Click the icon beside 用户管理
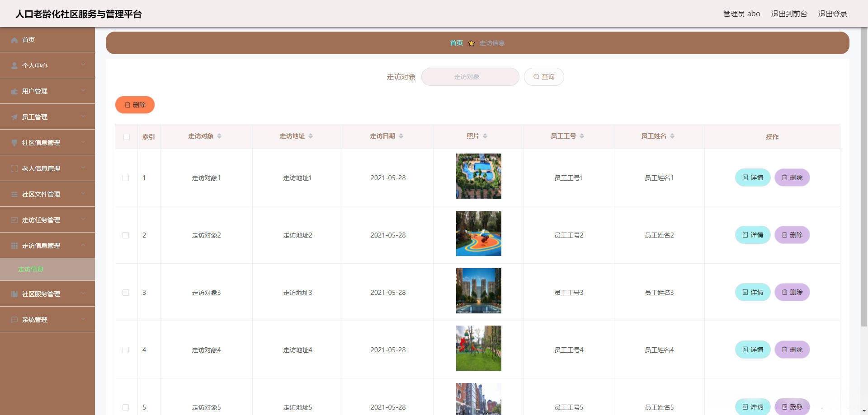Viewport: 868px width, 415px height. [x=14, y=91]
